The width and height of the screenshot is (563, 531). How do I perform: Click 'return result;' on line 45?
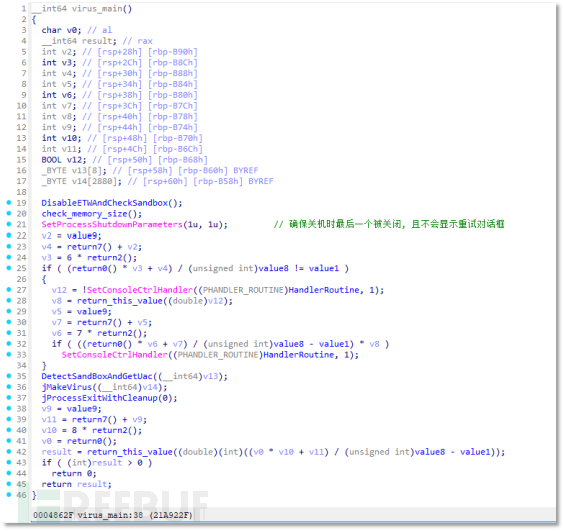tap(76, 484)
